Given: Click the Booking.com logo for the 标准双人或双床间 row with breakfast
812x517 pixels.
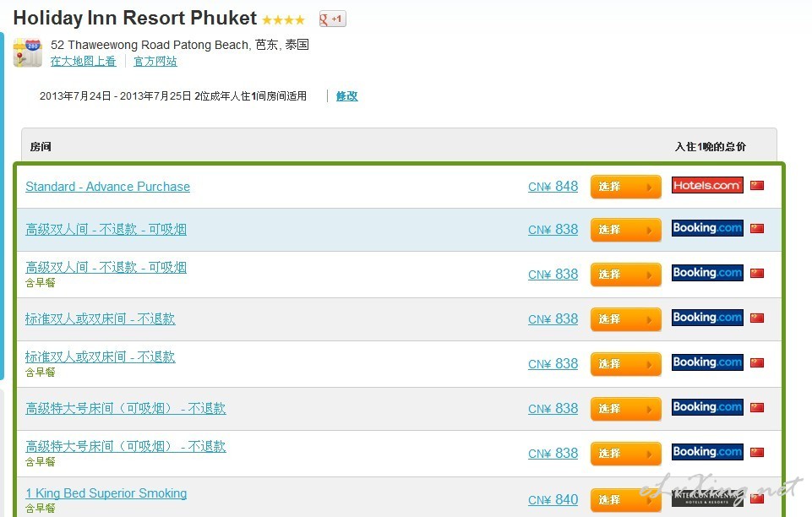Looking at the screenshot, I should 707,362.
